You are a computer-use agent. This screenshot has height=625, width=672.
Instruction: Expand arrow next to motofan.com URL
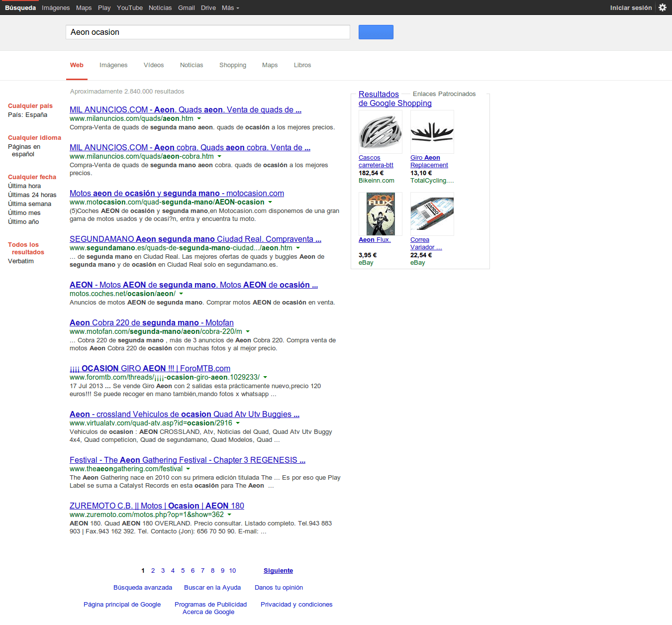[x=248, y=331]
